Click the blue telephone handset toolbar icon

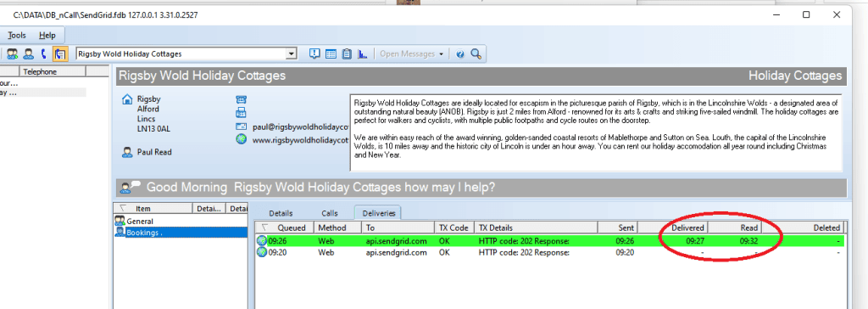pyautogui.click(x=44, y=53)
